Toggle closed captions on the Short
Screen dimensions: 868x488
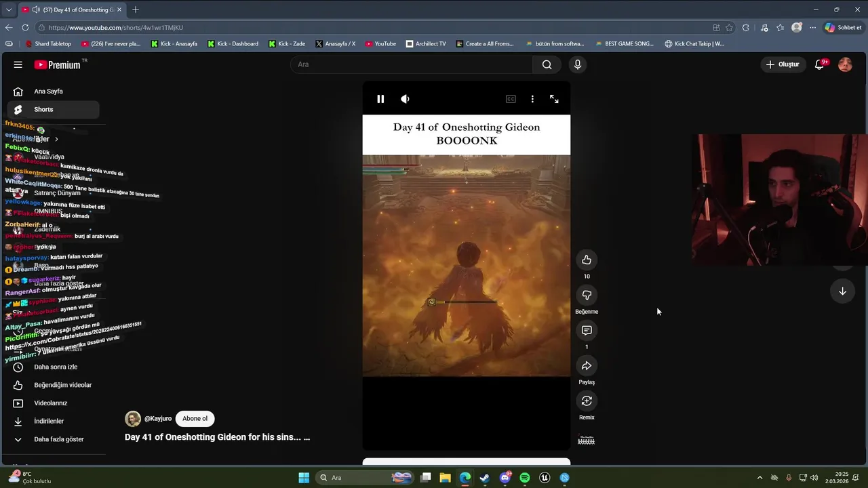pos(511,99)
